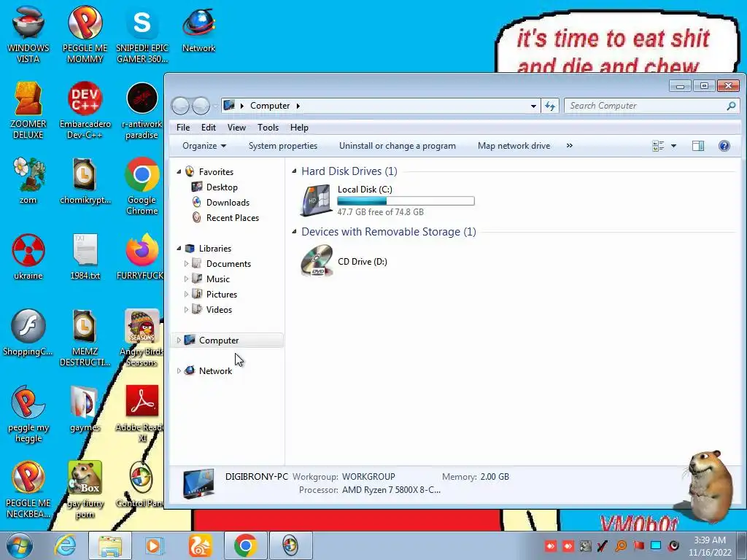
Task: Open ZOOMER DELUXE desktop icon
Action: [x=28, y=110]
